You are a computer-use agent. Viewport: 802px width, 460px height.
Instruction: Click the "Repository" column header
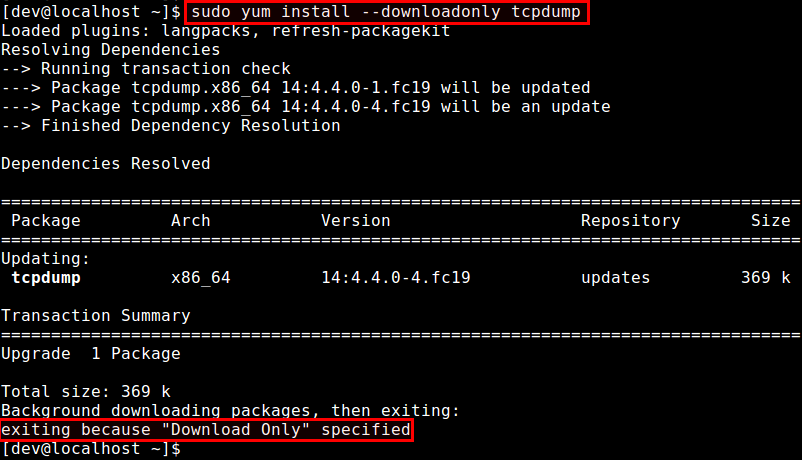click(630, 221)
